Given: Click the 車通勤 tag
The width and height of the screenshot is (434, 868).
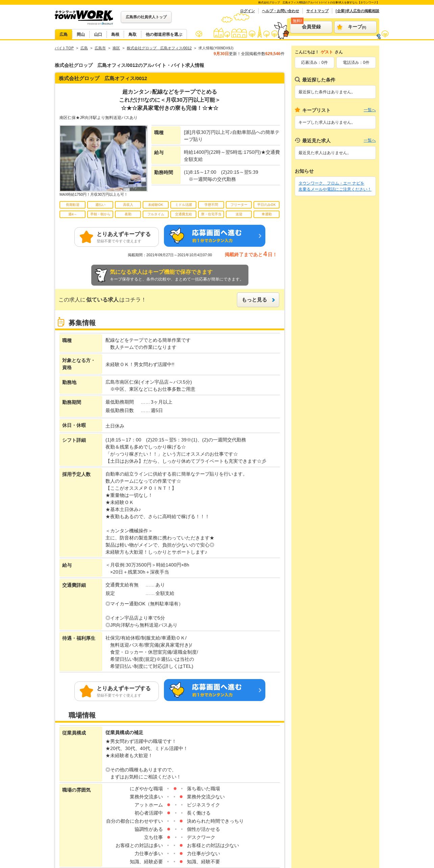Looking at the screenshot, I should tap(267, 214).
